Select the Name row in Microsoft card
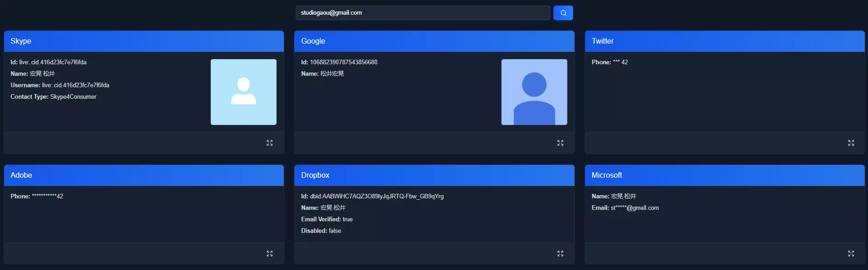The height and width of the screenshot is (270, 868). pos(614,196)
